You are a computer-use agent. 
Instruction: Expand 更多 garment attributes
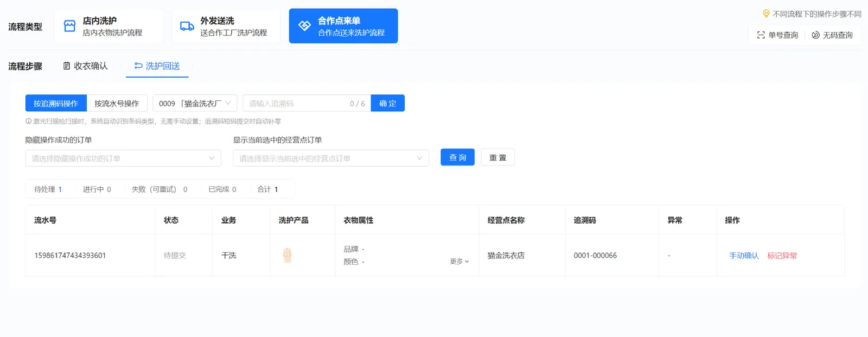pos(459,262)
